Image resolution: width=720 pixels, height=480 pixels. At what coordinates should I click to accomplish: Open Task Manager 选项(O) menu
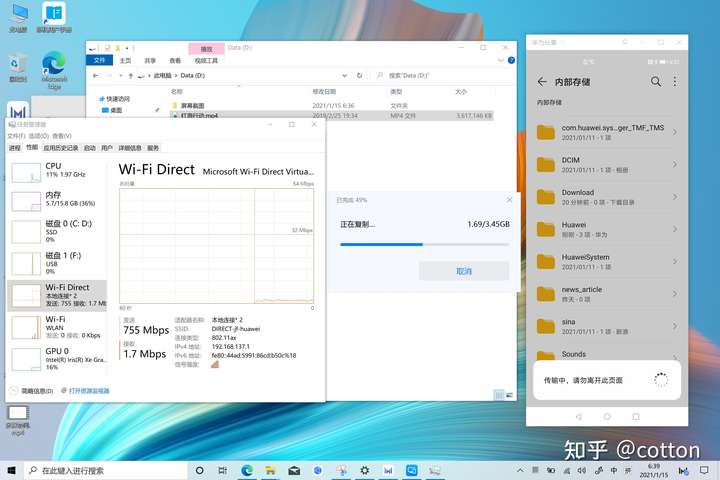39,136
